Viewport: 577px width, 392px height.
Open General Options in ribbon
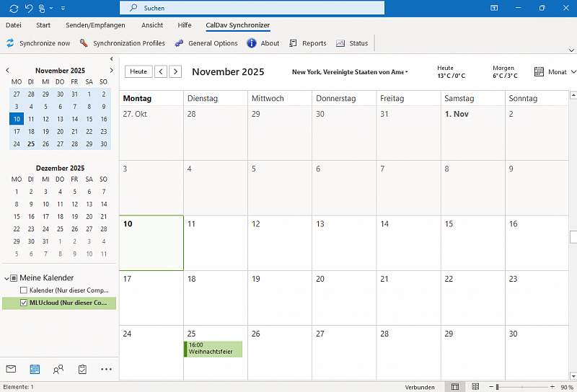[206, 43]
